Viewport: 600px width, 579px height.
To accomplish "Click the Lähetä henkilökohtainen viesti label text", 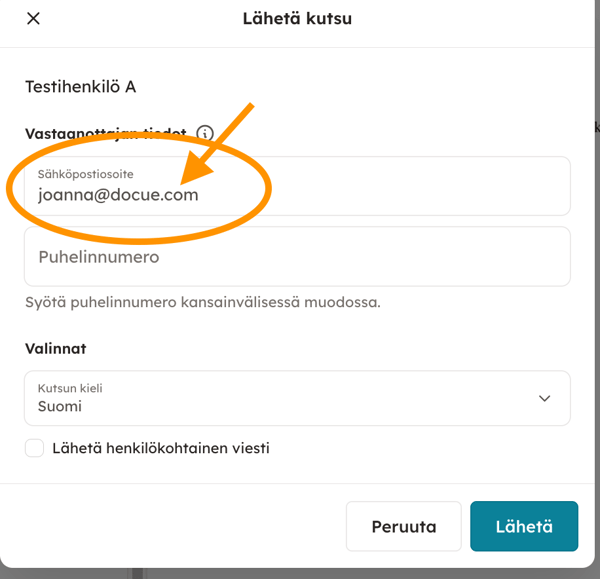I will coord(161,448).
